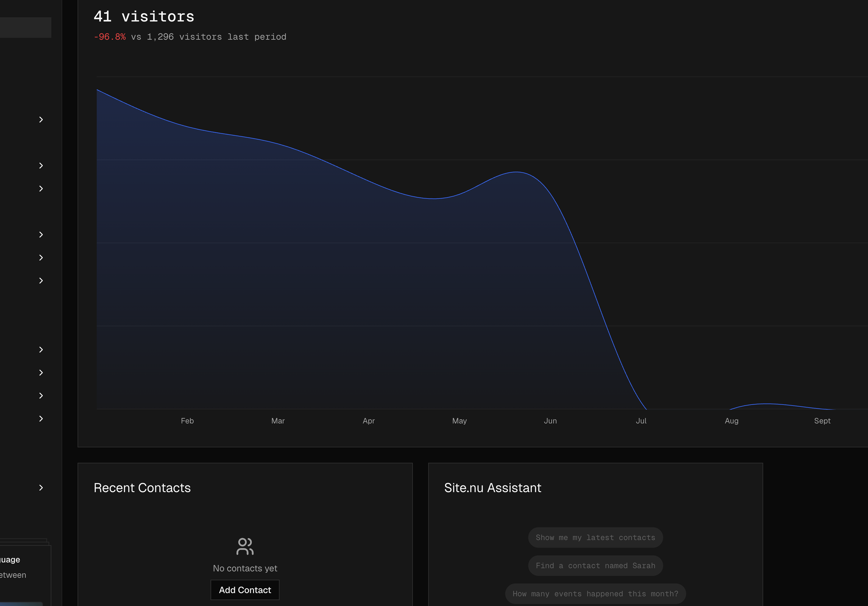
Task: Pick 'How many events happened this month?' chip
Action: 595,593
